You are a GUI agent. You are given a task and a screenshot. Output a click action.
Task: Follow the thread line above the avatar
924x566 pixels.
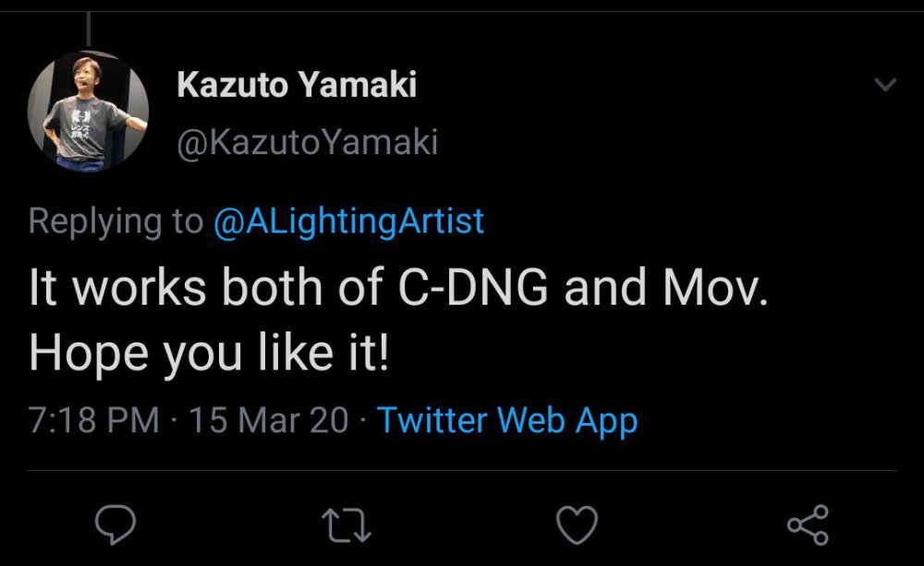89,29
